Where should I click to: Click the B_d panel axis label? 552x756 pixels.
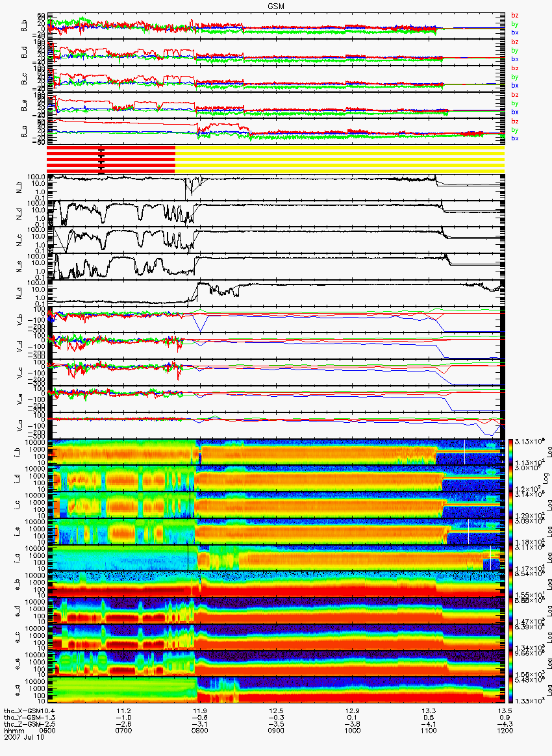23,53
